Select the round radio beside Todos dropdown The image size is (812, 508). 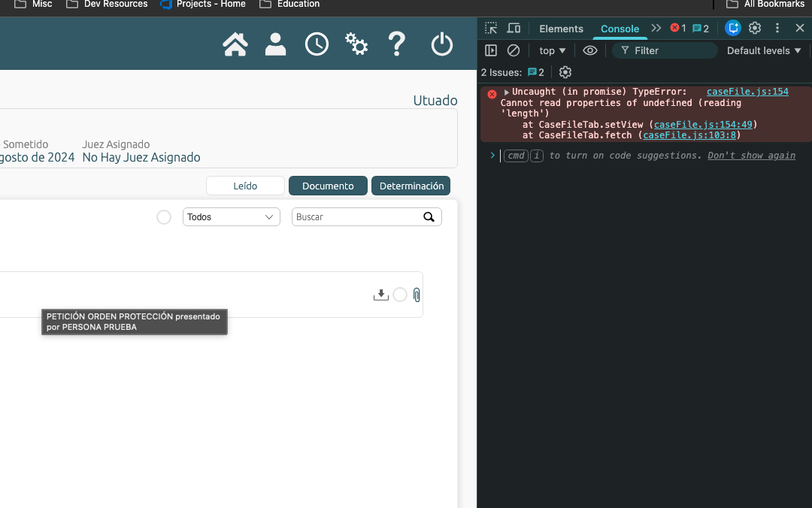click(x=164, y=217)
